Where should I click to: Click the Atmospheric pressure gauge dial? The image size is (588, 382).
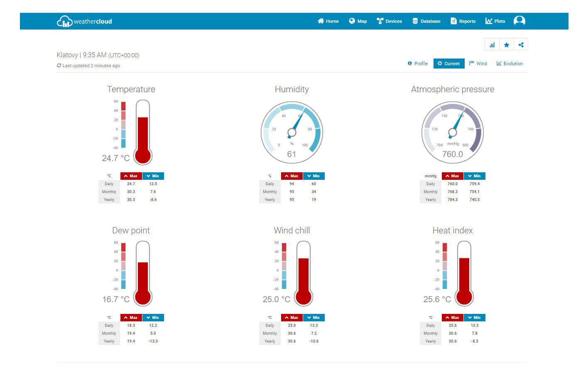pos(453,132)
